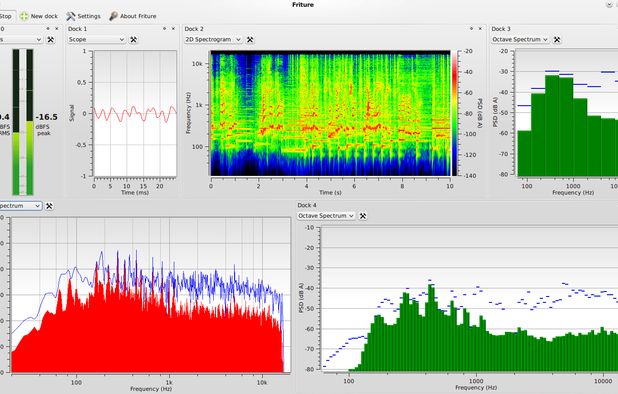
Task: Click the About Friture microphone icon
Action: [114, 16]
